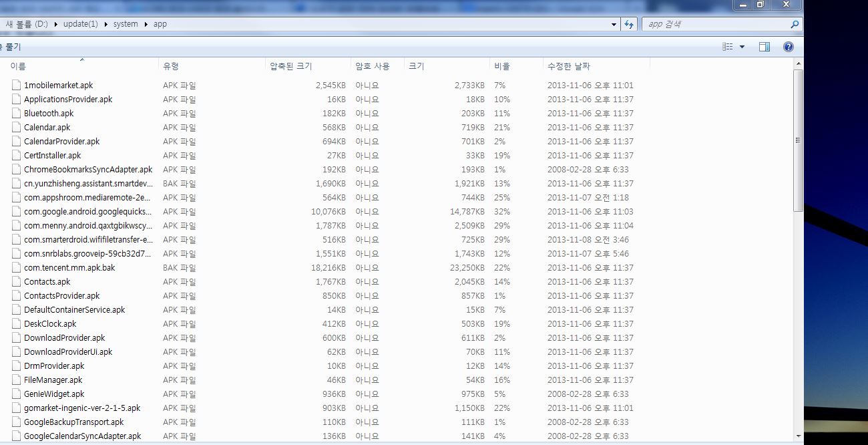Expand the arrow after update(1) breadcrumb
This screenshot has width=868, height=445.
[x=105, y=24]
